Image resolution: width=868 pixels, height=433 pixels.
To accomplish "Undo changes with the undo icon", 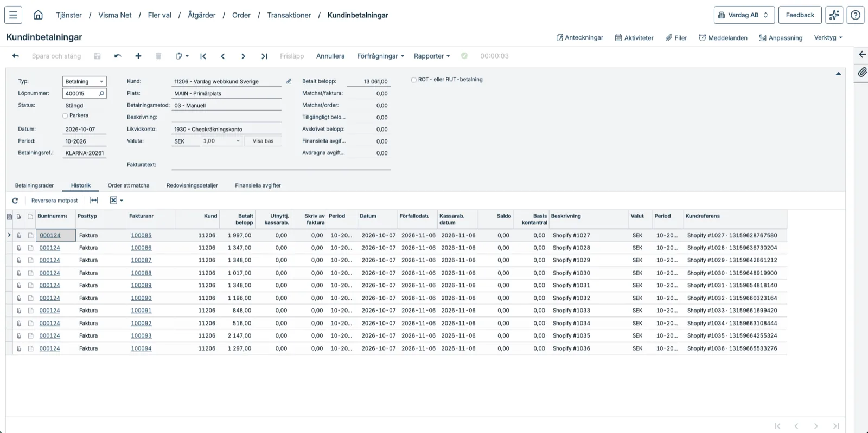I will click(x=118, y=56).
